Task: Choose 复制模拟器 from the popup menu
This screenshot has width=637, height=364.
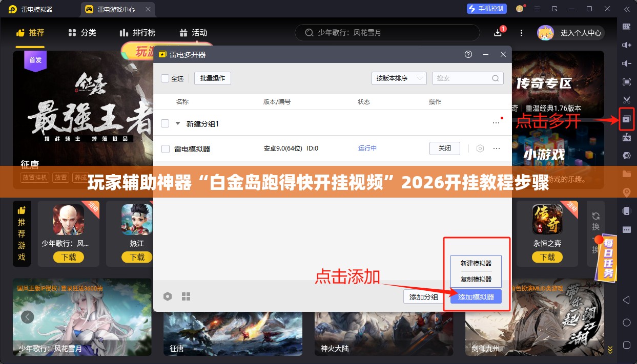Action: click(x=476, y=279)
